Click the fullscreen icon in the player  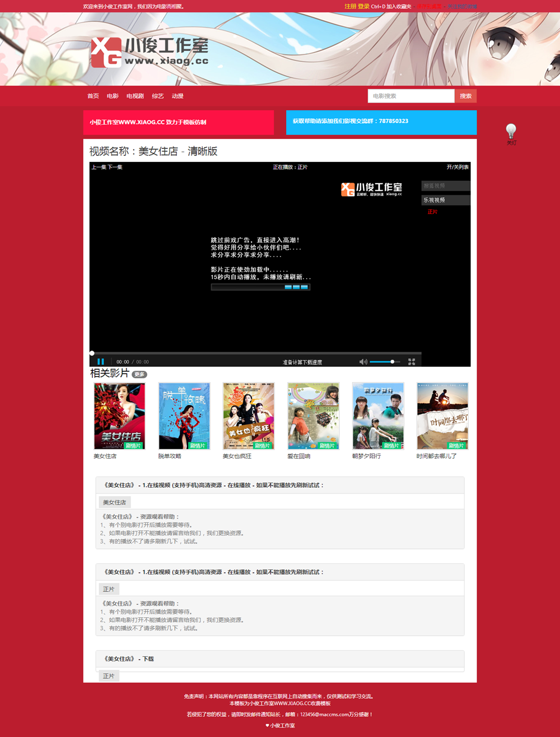[412, 362]
